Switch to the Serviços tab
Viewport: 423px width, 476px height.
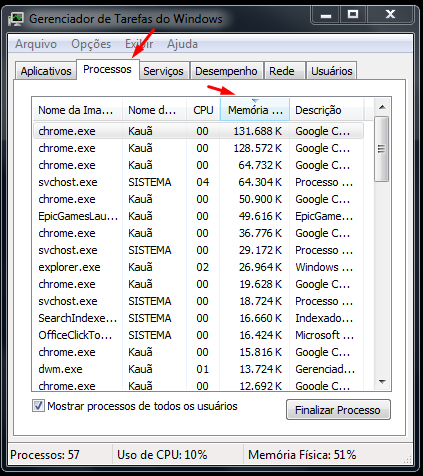(163, 71)
